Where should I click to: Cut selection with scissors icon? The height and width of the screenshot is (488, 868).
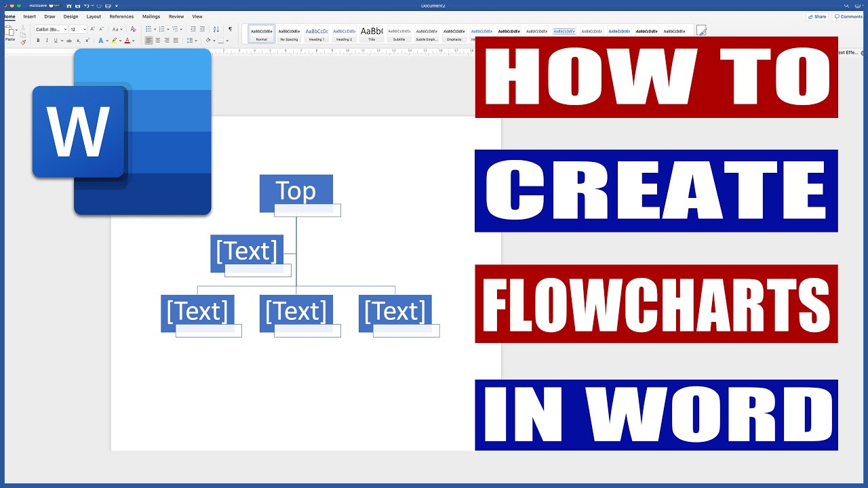click(23, 27)
